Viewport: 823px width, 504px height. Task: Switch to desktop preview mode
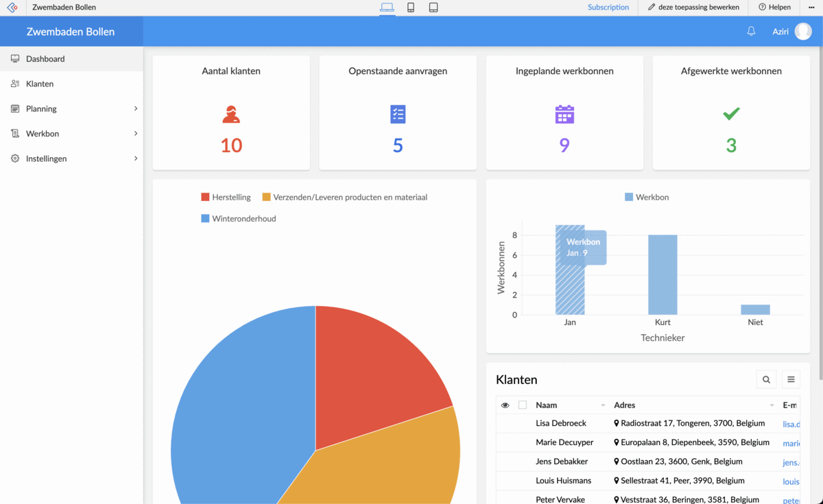[387, 8]
